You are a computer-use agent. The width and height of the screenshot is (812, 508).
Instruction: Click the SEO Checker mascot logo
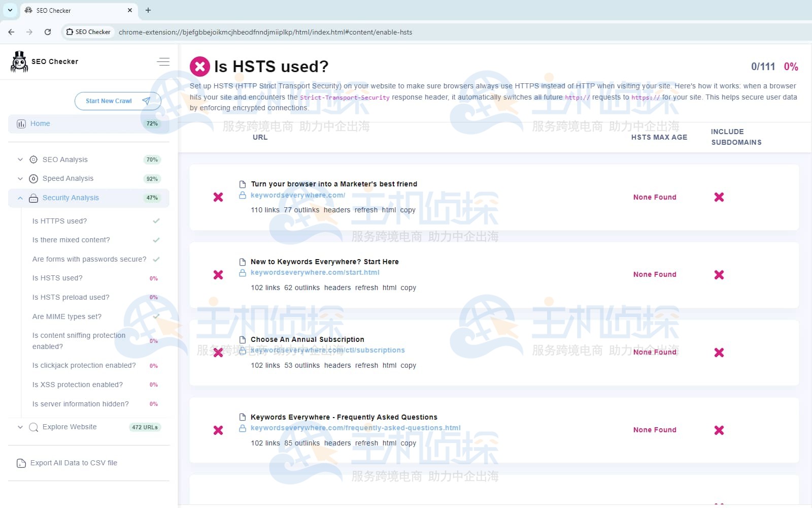(x=19, y=62)
